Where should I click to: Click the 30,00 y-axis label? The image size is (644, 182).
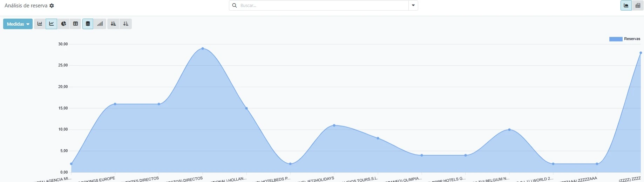tap(63, 44)
